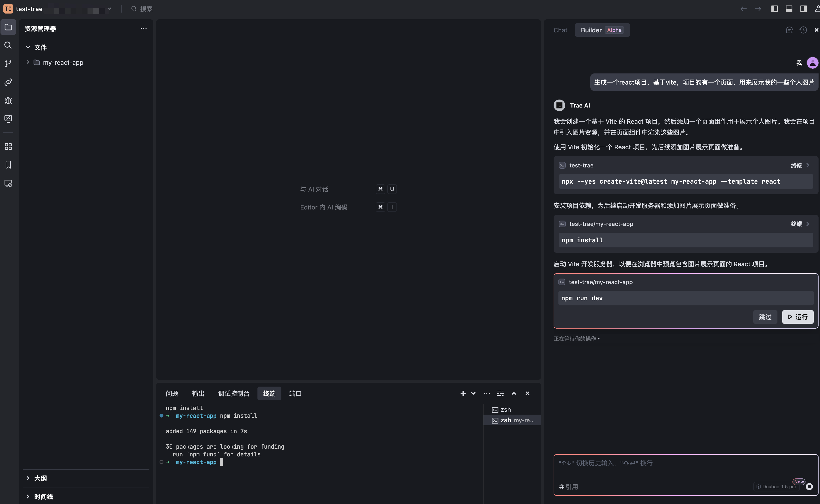820x504 pixels.
Task: Toggle the bottom panel layout button
Action: 789,9
